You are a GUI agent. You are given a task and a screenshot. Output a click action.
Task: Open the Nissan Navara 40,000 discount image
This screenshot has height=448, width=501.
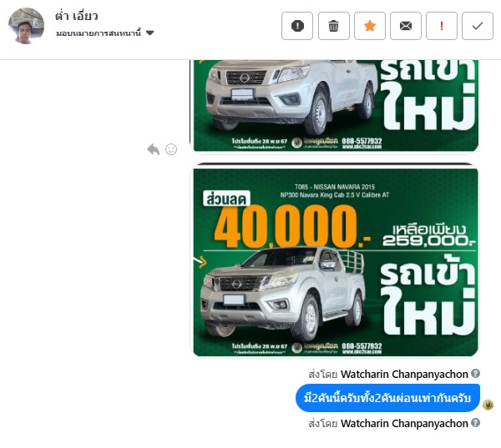pyautogui.click(x=335, y=261)
